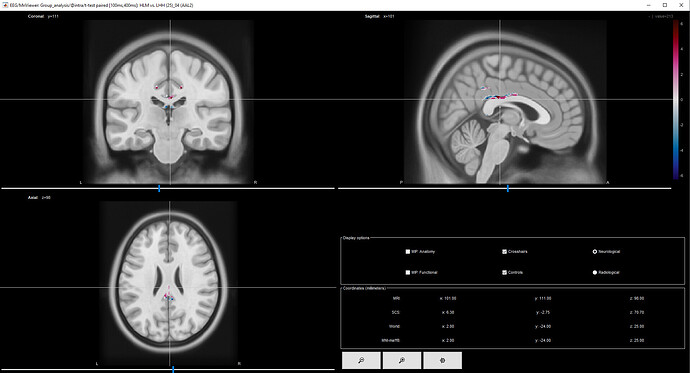The image size is (690, 373).
Task: Click the SCS row x: 6.38 value
Action: point(447,312)
